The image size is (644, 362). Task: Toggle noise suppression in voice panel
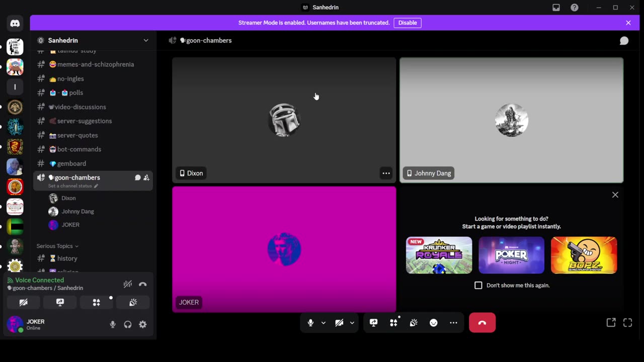(128, 284)
